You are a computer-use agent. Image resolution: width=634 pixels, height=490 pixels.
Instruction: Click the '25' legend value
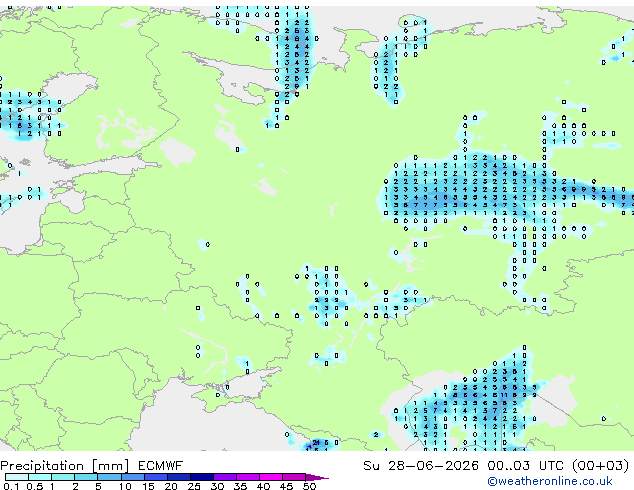tap(194, 486)
